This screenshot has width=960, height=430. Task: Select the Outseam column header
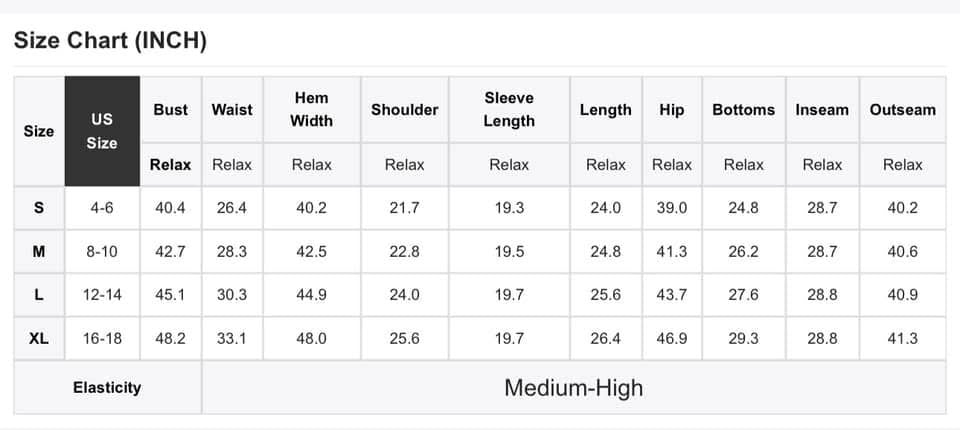click(x=902, y=110)
